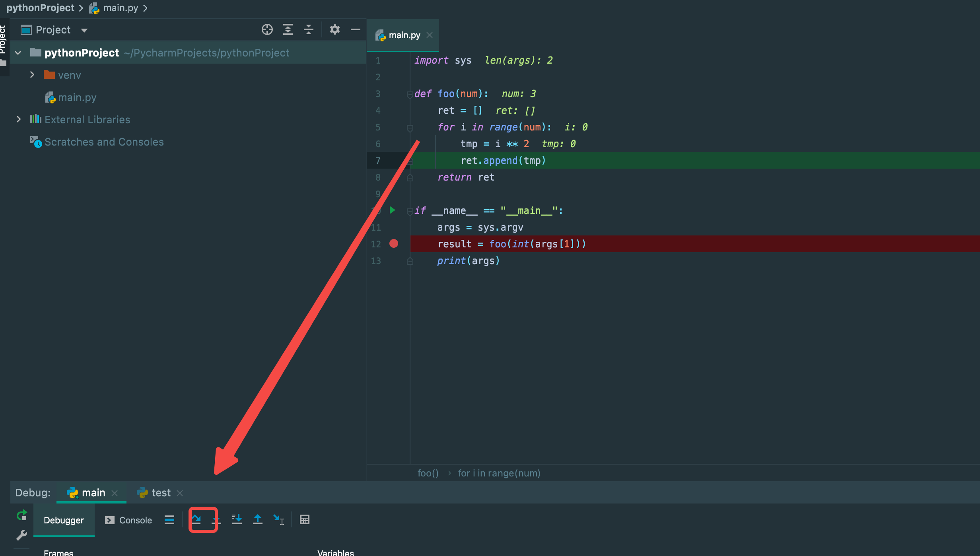Viewport: 980px width, 556px height.
Task: Click the Step Out arrow icon
Action: pos(258,519)
